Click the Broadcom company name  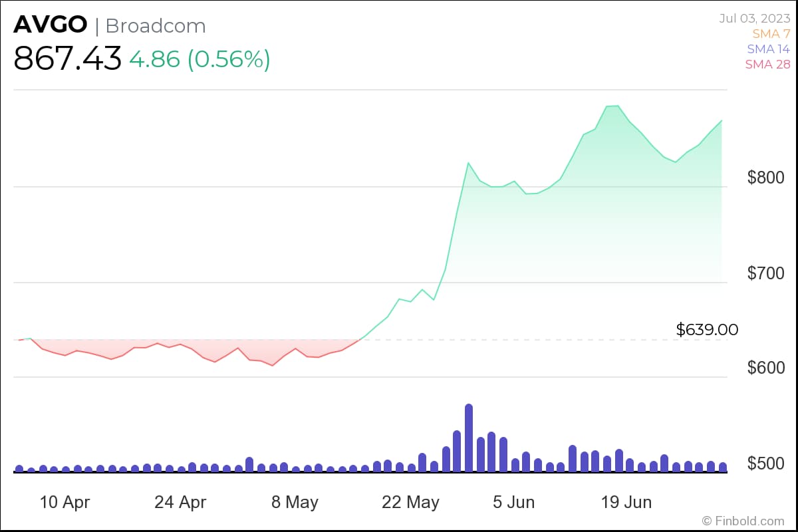[156, 26]
